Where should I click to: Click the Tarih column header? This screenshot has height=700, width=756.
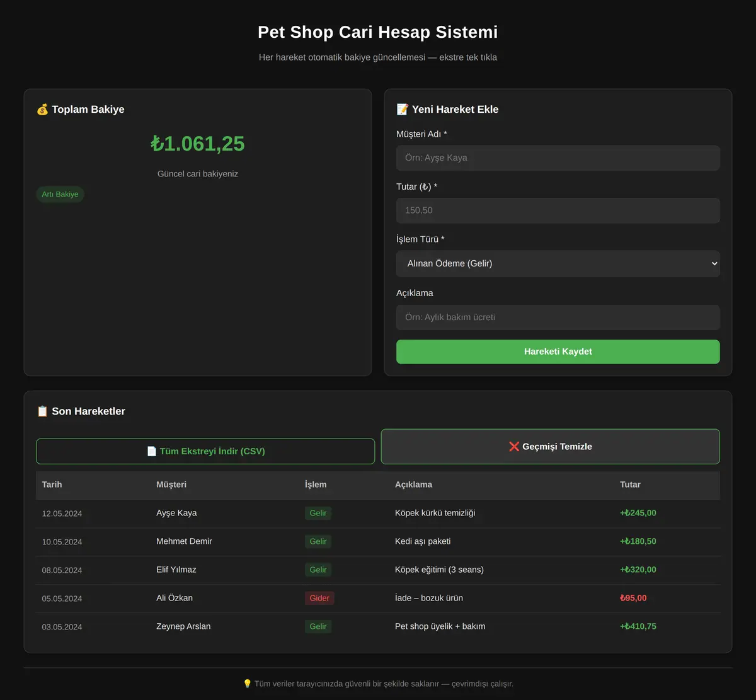(x=52, y=485)
